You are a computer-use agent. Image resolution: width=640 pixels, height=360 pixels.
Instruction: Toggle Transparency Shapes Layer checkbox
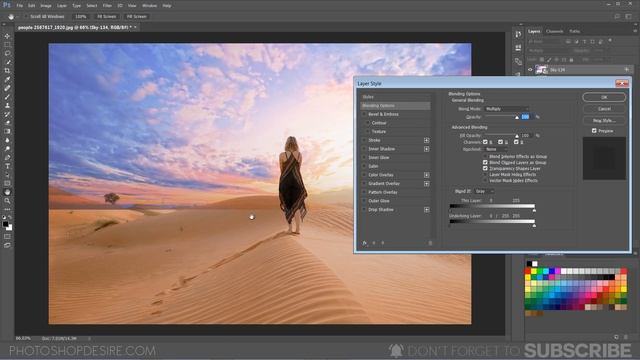coord(485,169)
